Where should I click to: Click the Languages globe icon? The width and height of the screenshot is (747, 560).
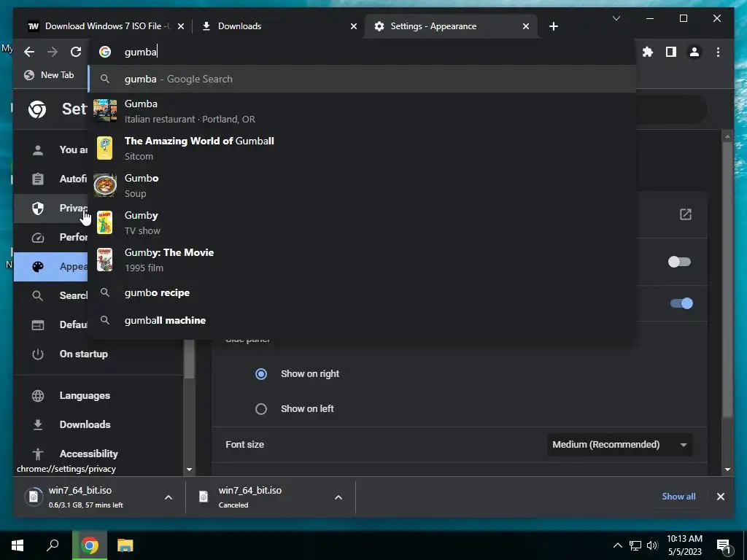(38, 396)
